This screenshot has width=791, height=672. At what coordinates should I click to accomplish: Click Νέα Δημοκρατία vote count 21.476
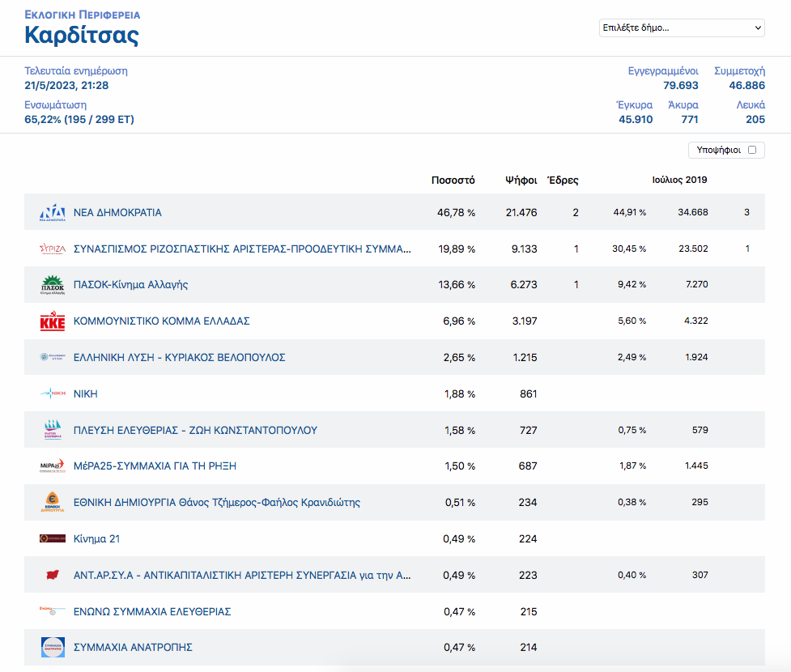tap(521, 212)
